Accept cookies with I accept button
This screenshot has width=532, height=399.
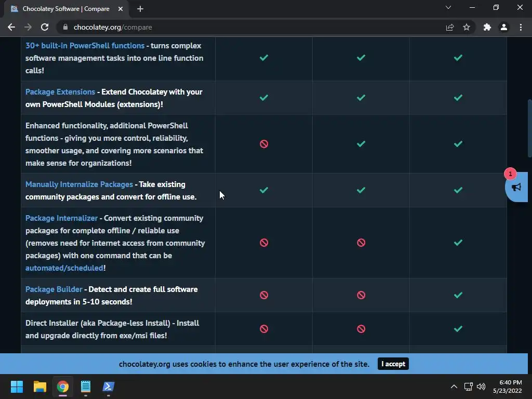click(393, 364)
